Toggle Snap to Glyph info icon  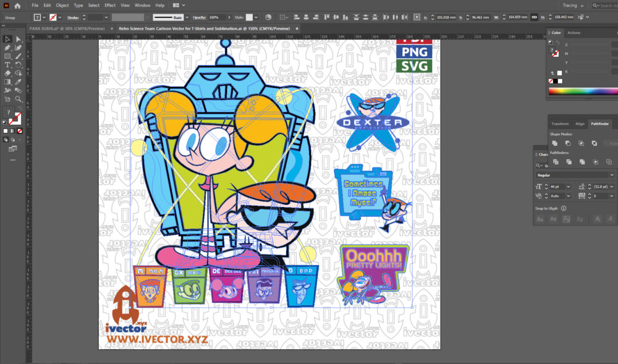564,208
